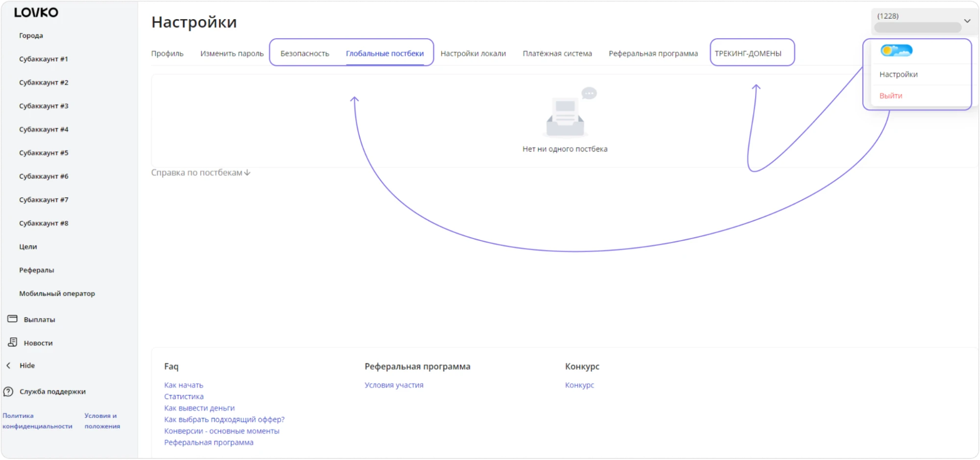Open the Реферальная программа tab

[653, 53]
